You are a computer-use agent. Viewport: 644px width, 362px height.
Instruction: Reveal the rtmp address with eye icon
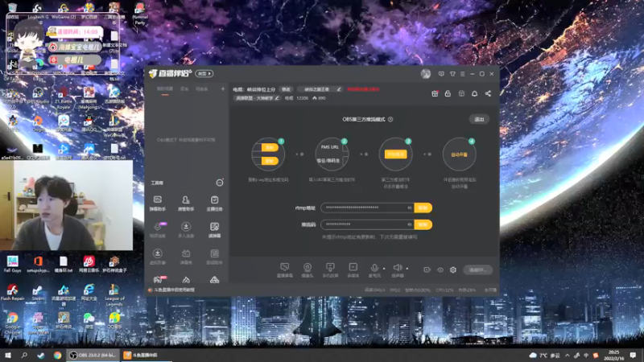(x=410, y=208)
